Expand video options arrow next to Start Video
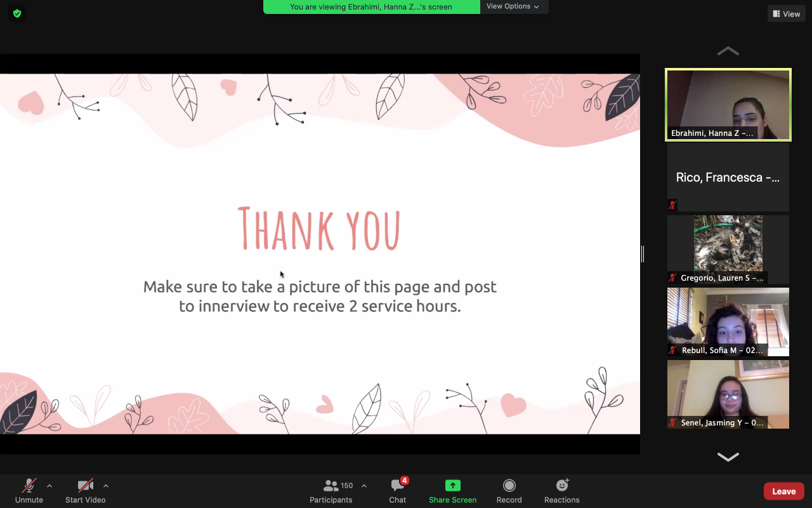Viewport: 812px width, 508px height. point(106,486)
